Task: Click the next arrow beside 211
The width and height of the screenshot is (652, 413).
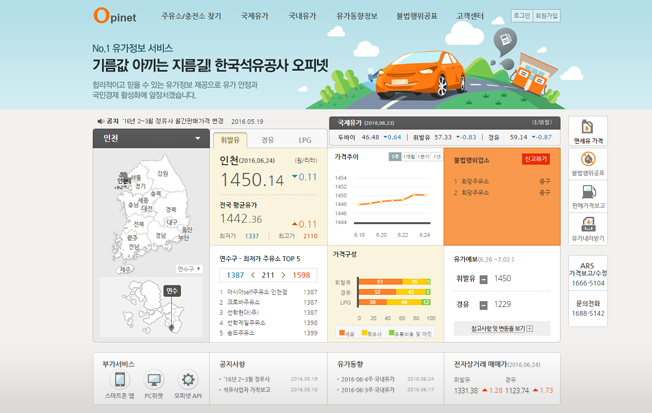Action: [x=283, y=275]
